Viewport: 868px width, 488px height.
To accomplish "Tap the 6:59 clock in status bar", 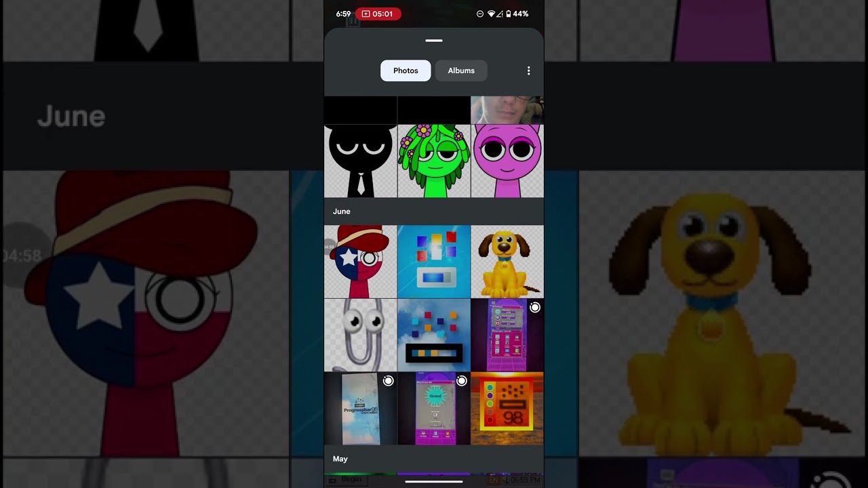I will click(x=343, y=14).
